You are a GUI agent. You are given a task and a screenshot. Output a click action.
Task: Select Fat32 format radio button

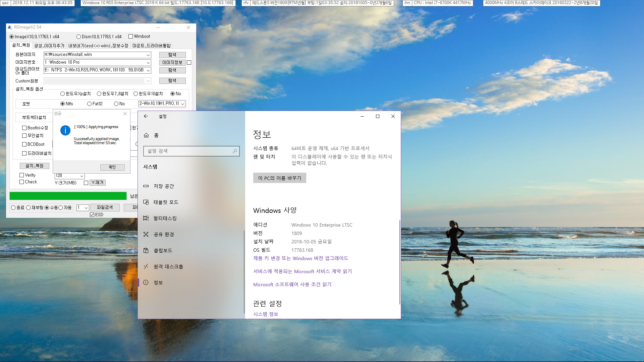pos(89,104)
